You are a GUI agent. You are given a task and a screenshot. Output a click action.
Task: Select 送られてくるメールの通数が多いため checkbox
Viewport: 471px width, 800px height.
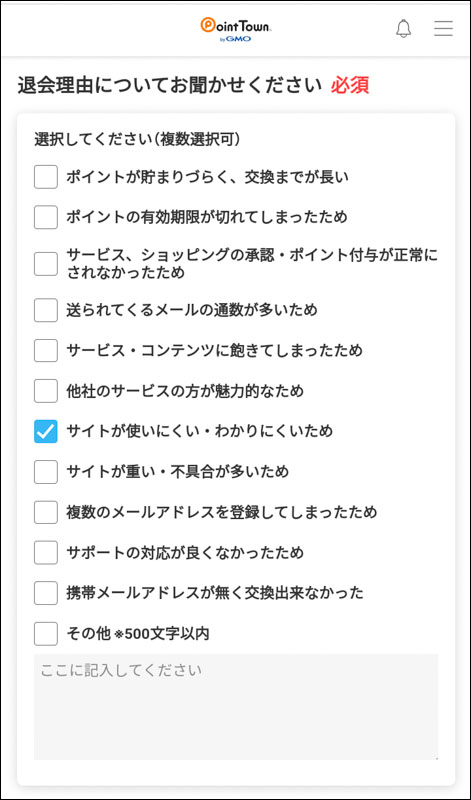(x=46, y=310)
